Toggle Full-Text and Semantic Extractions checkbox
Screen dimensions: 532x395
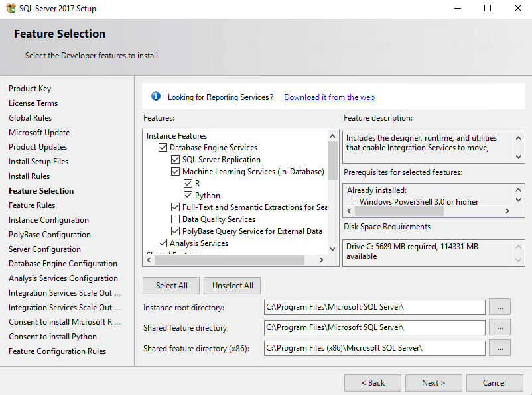pos(175,207)
